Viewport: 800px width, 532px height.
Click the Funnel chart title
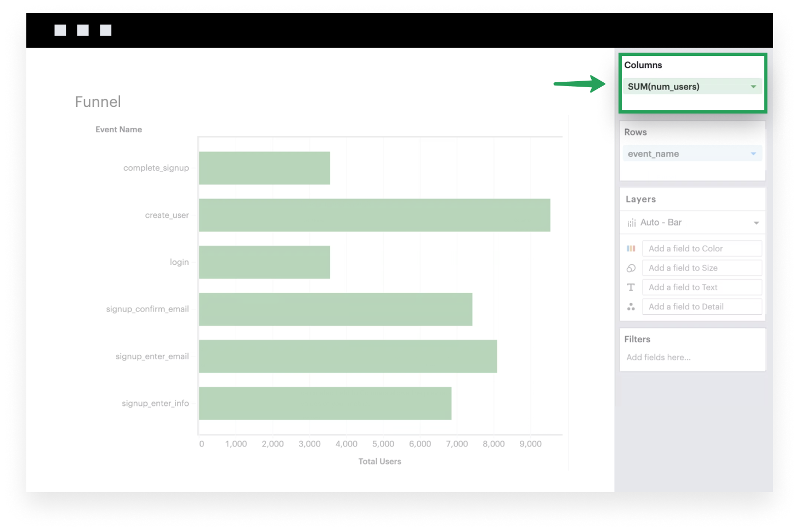(98, 102)
